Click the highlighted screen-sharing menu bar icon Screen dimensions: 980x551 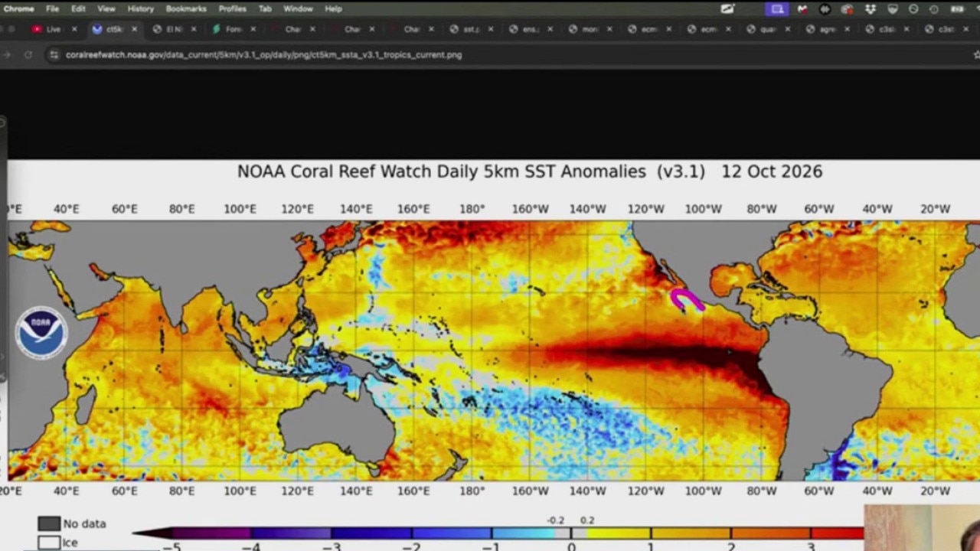point(777,9)
